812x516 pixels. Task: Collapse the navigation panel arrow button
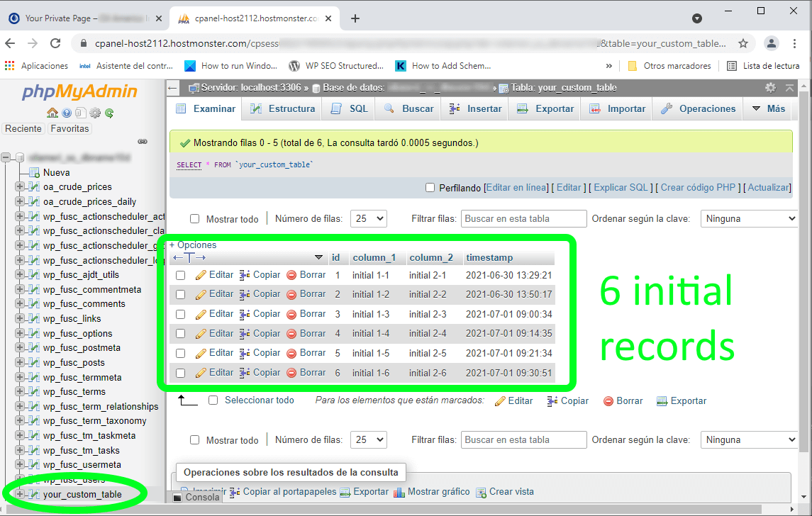point(172,88)
